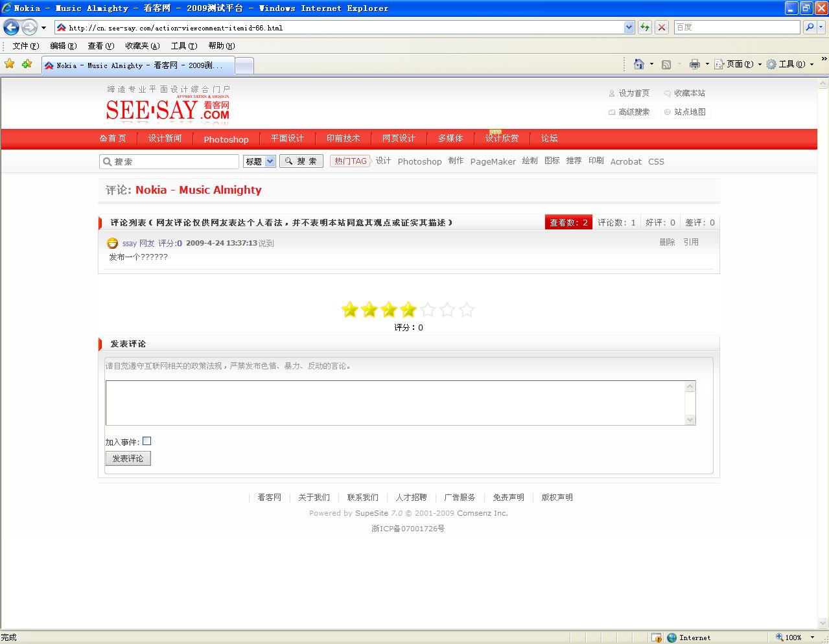
Task: Click the site 搜索 text input
Action: coord(169,161)
